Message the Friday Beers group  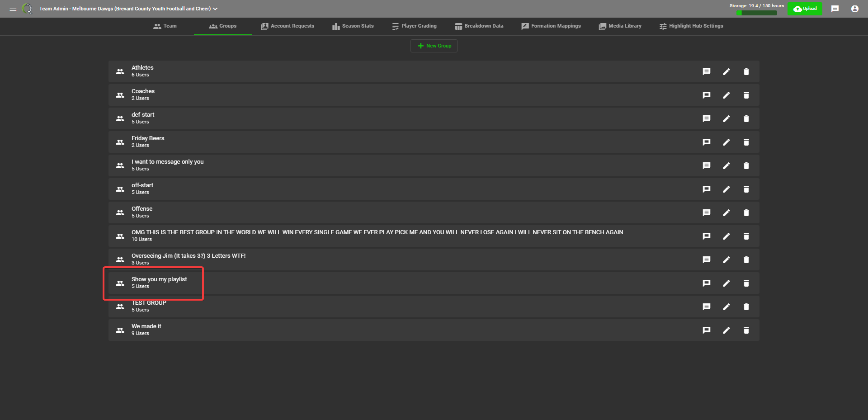(707, 142)
